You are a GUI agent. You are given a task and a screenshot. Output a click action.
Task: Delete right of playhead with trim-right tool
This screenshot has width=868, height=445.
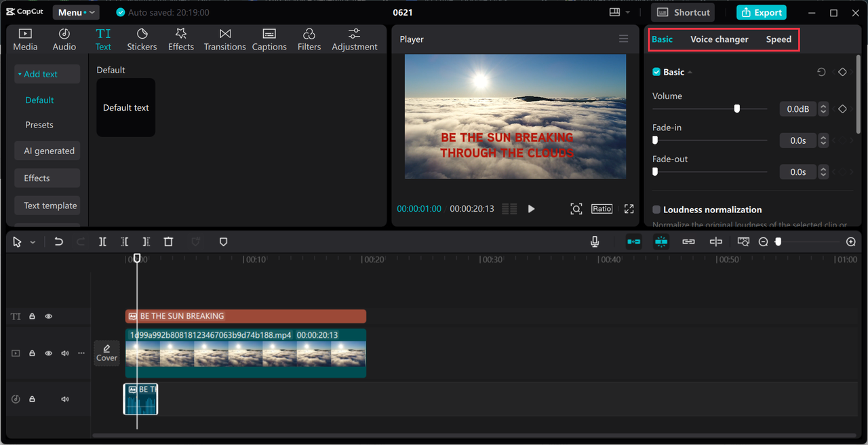(146, 241)
